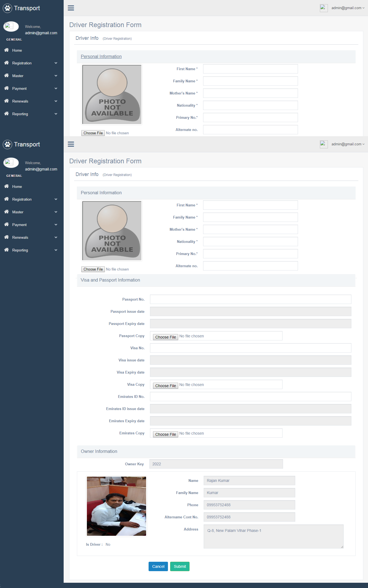Viewport: 368px width, 588px height.
Task: Click the underlined Personal Information link
Action: tap(101, 56)
